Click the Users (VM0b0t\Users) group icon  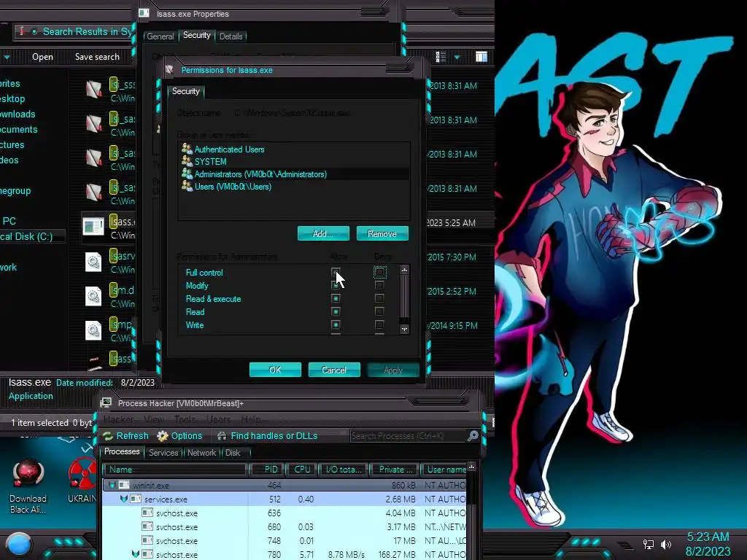click(x=187, y=186)
